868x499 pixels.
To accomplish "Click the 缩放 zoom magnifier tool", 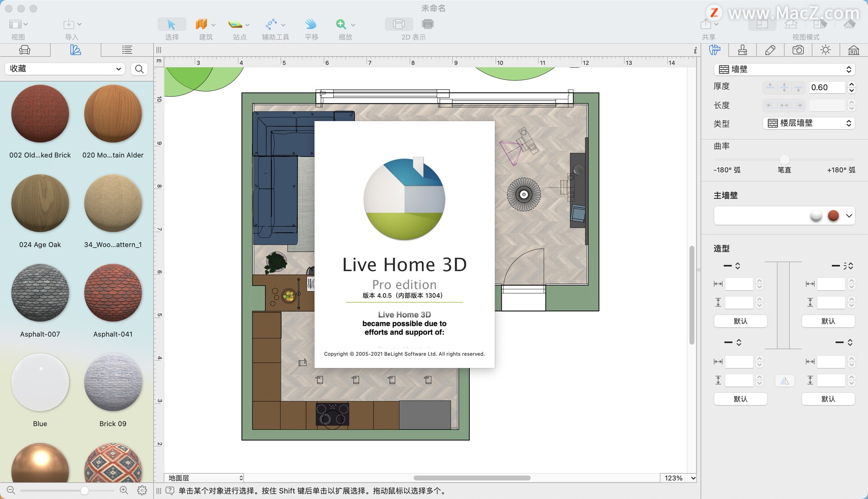I will [341, 24].
